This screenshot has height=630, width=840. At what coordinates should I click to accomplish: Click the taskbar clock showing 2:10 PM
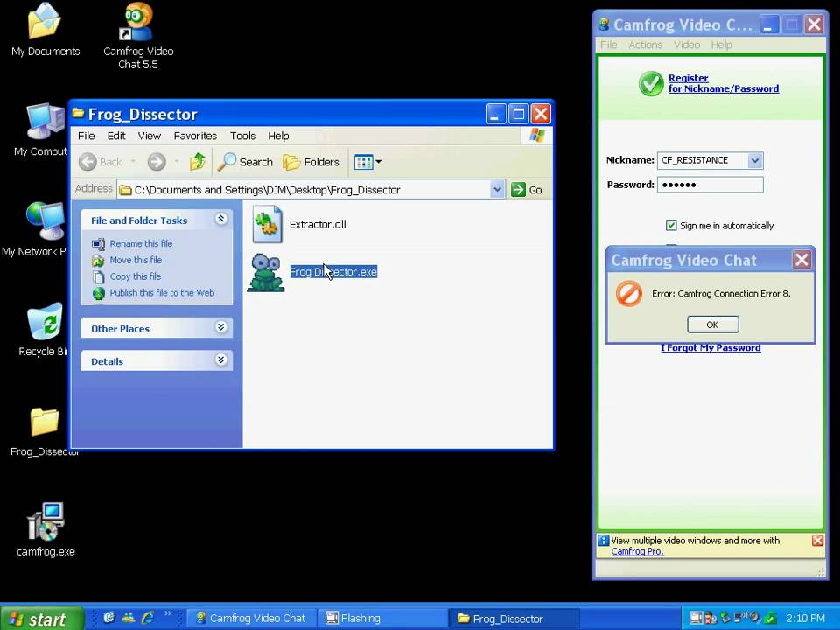805,619
